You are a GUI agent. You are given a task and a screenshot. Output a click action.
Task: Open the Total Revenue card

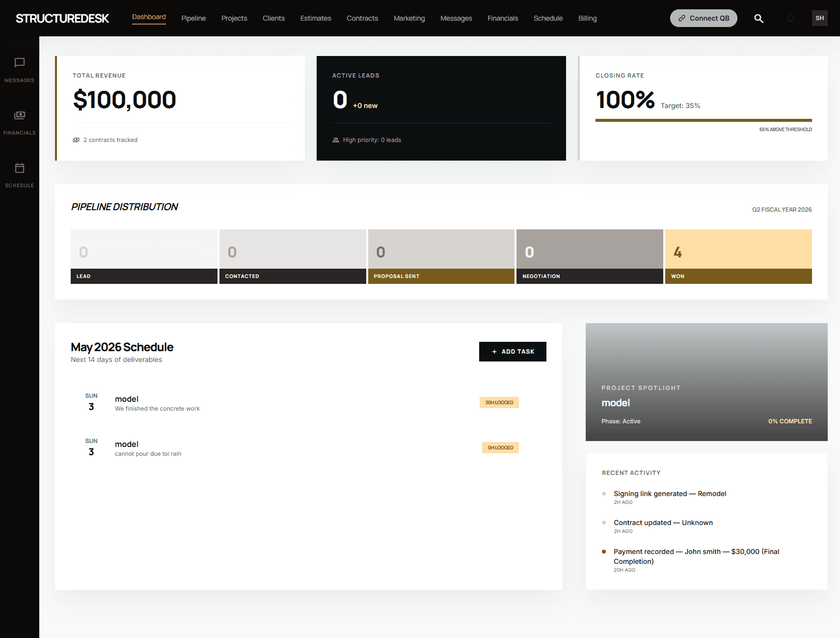180,108
